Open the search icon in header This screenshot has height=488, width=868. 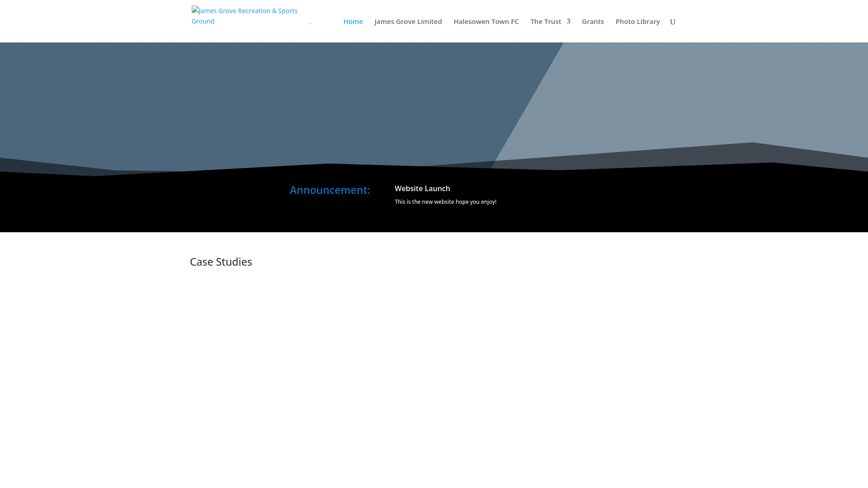pyautogui.click(x=672, y=22)
